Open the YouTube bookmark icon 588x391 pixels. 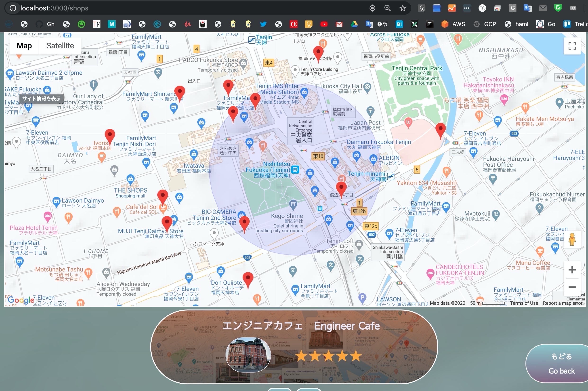[324, 24]
